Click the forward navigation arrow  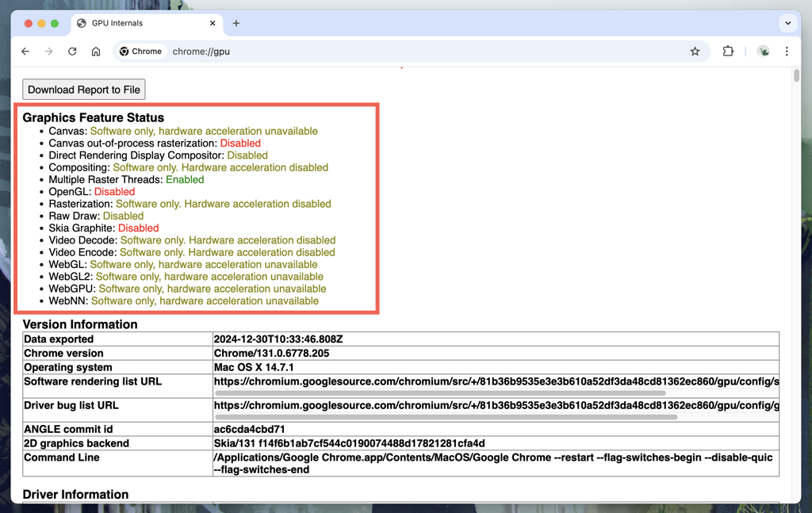(x=48, y=52)
